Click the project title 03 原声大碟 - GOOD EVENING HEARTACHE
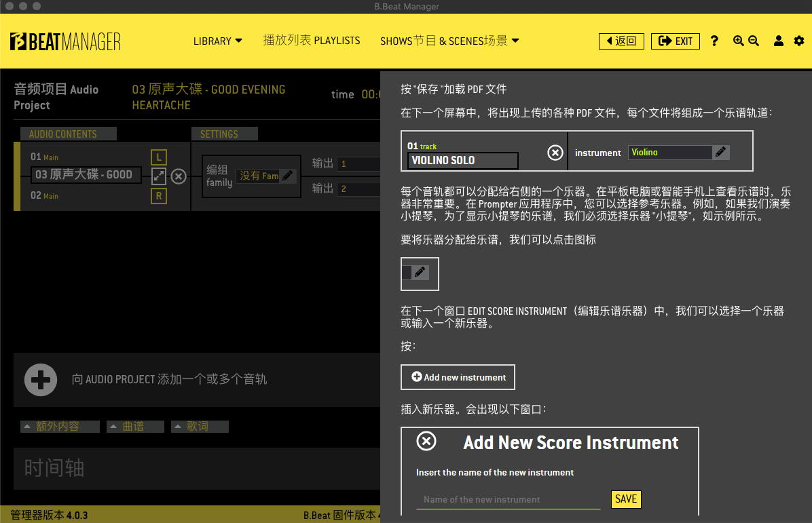This screenshot has width=812, height=523. [x=208, y=97]
